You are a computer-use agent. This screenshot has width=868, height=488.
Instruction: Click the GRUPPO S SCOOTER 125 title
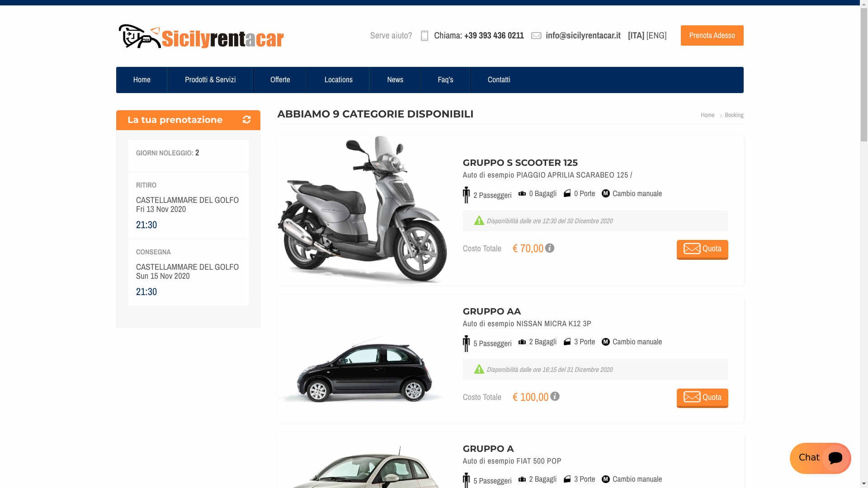[x=520, y=163]
